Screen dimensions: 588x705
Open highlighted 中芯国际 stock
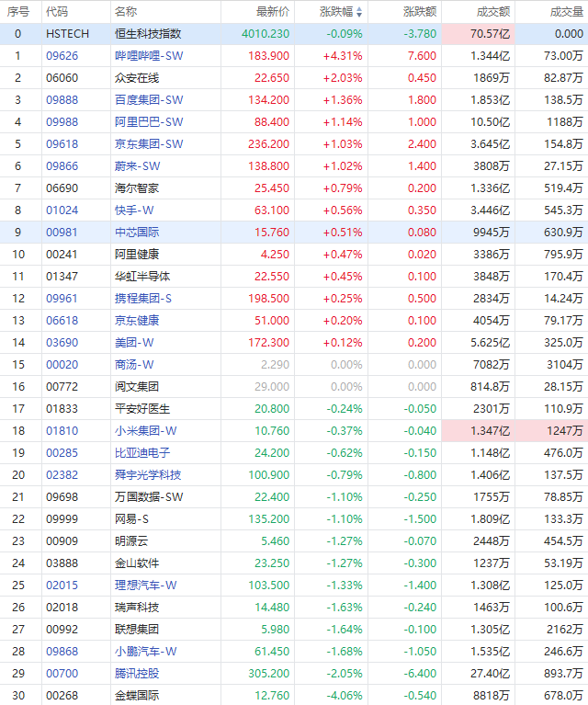click(x=137, y=232)
